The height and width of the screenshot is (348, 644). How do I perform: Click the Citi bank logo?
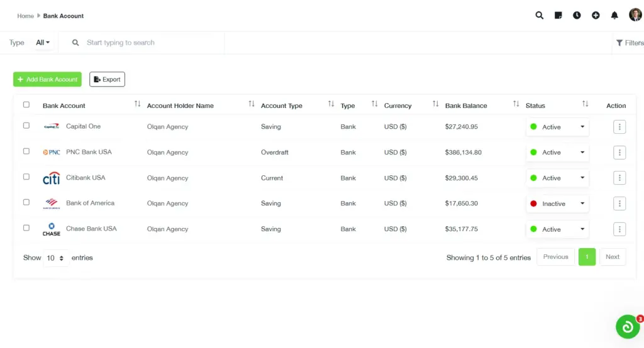[x=52, y=178]
